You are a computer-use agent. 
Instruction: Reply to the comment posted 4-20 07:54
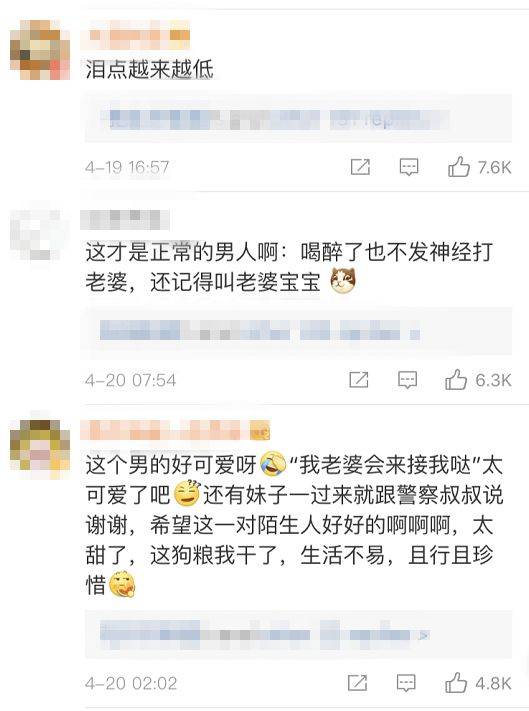[x=407, y=380]
